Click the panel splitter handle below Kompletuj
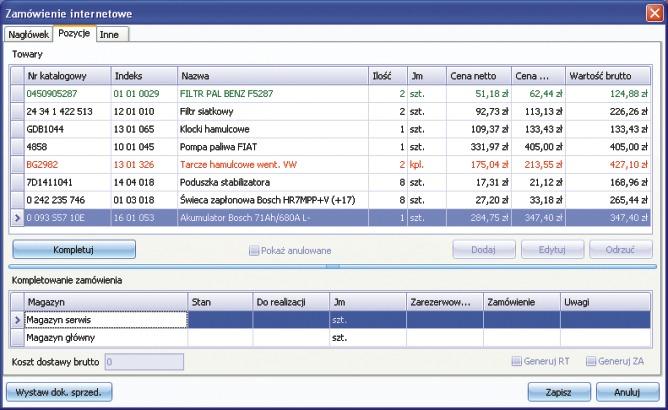 333,266
